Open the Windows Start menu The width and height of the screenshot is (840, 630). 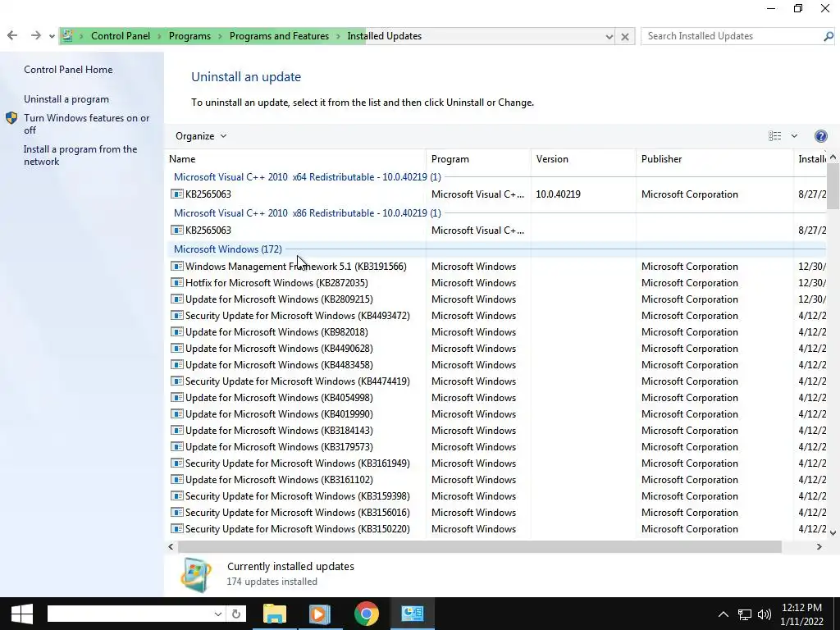(21, 614)
